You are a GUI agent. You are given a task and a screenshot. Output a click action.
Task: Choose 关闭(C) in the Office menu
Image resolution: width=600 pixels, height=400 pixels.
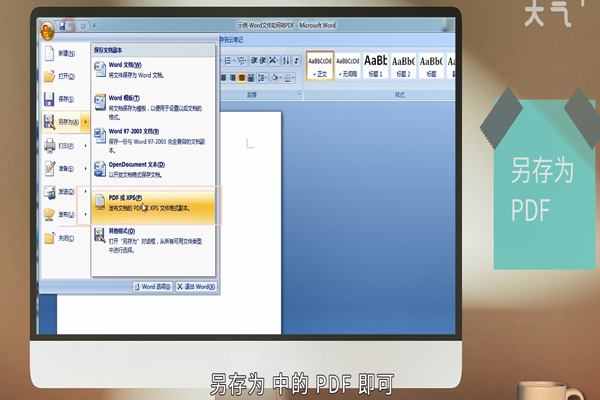coord(65,238)
